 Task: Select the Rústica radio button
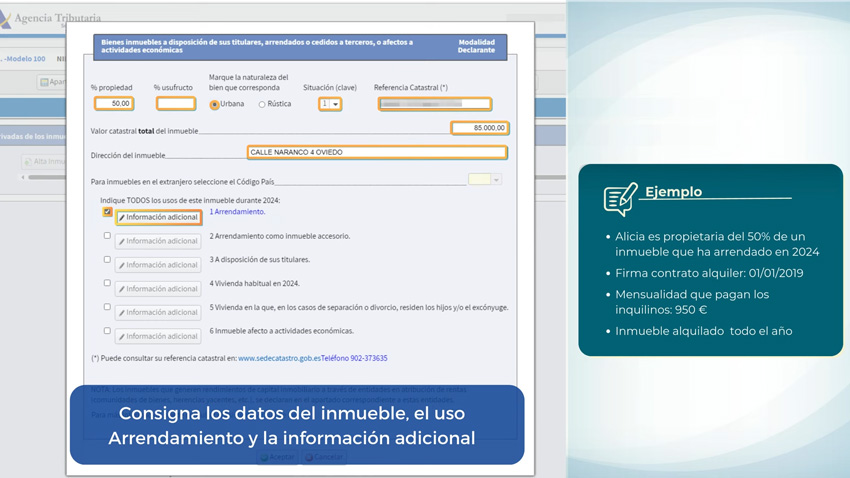pyautogui.click(x=262, y=105)
